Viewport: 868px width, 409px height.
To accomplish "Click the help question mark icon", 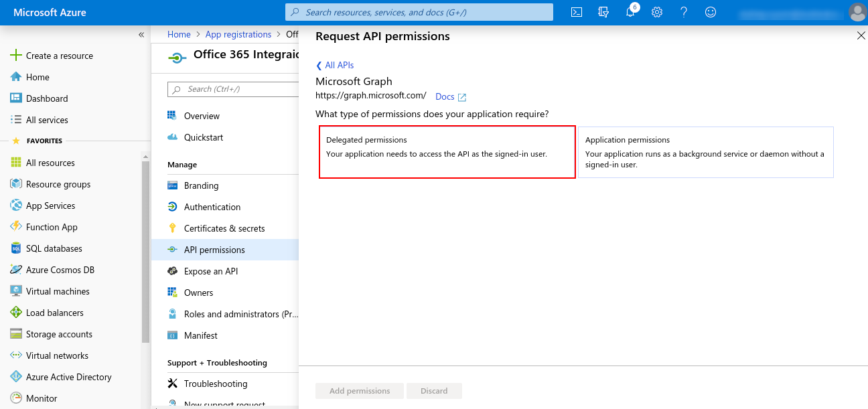I will tap(684, 12).
